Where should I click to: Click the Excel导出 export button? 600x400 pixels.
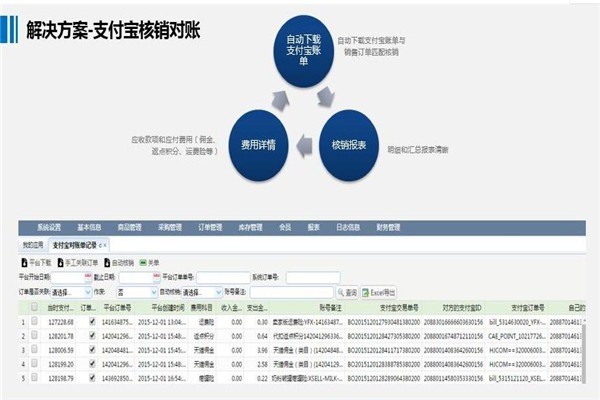click(x=378, y=293)
